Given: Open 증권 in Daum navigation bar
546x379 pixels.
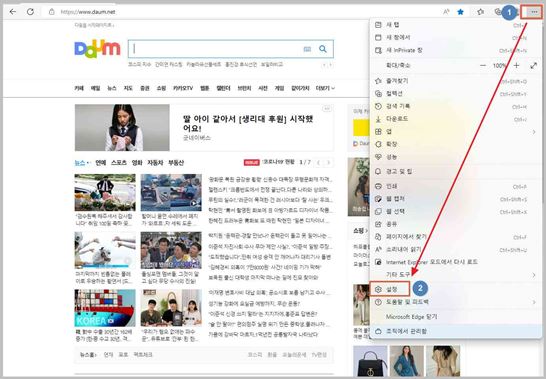Looking at the screenshot, I should coord(145,88).
